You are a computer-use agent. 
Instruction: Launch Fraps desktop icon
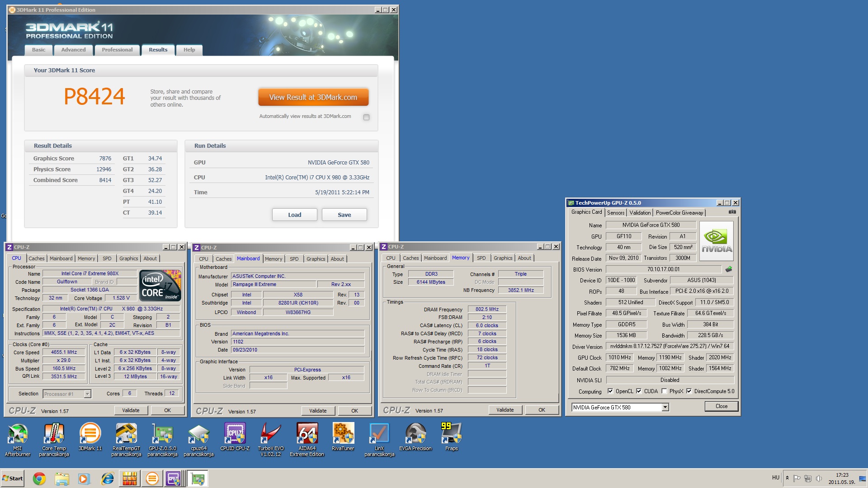point(451,436)
